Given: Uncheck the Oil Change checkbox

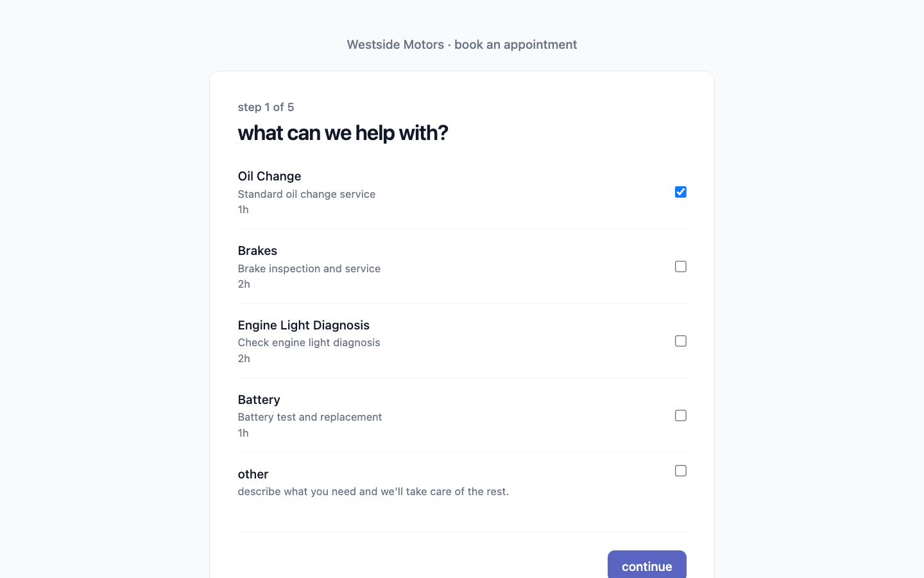Looking at the screenshot, I should pos(681,192).
